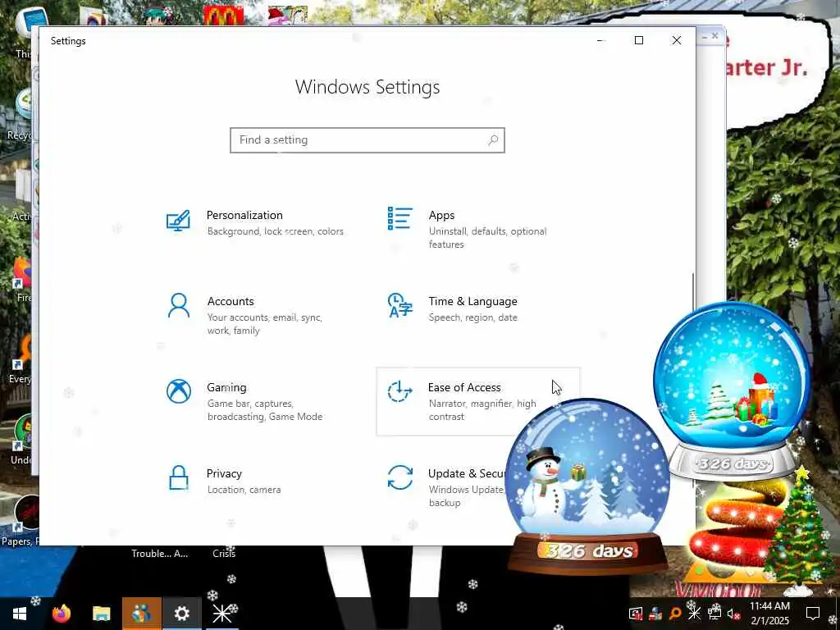Screen dimensions: 840x630
Task: Click the snowflake tray icon
Action: click(694, 614)
